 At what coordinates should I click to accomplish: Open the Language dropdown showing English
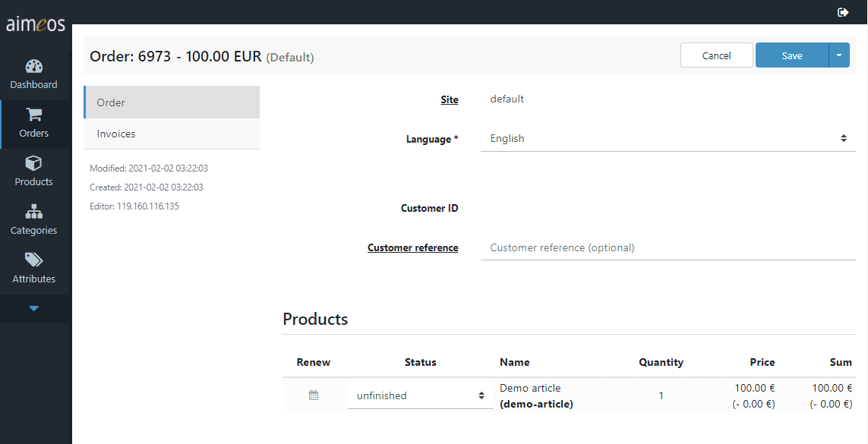pyautogui.click(x=668, y=139)
